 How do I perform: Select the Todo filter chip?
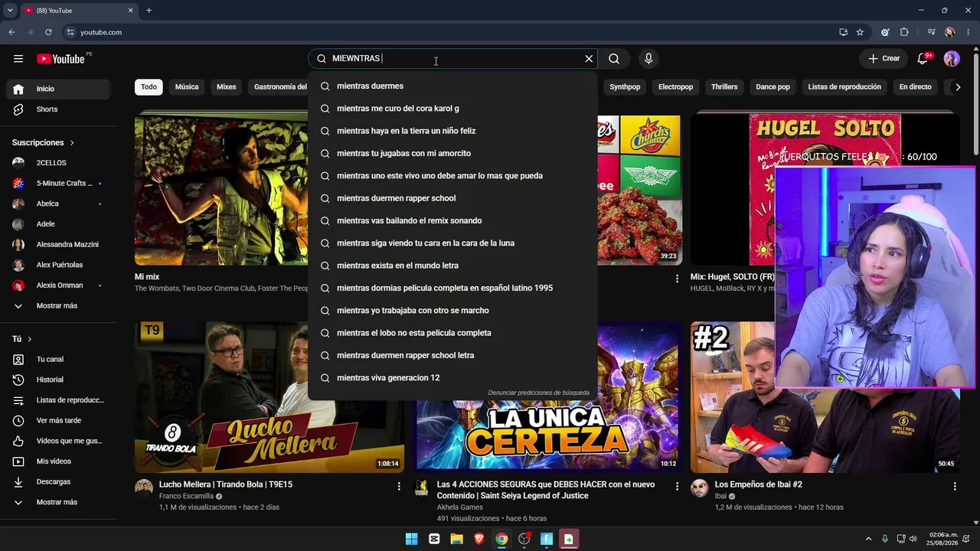pyautogui.click(x=149, y=87)
